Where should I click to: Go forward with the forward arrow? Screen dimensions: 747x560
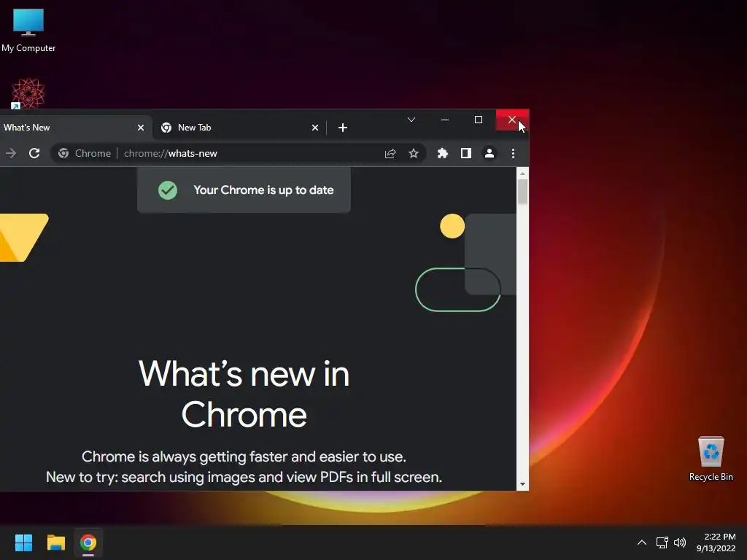(10, 153)
